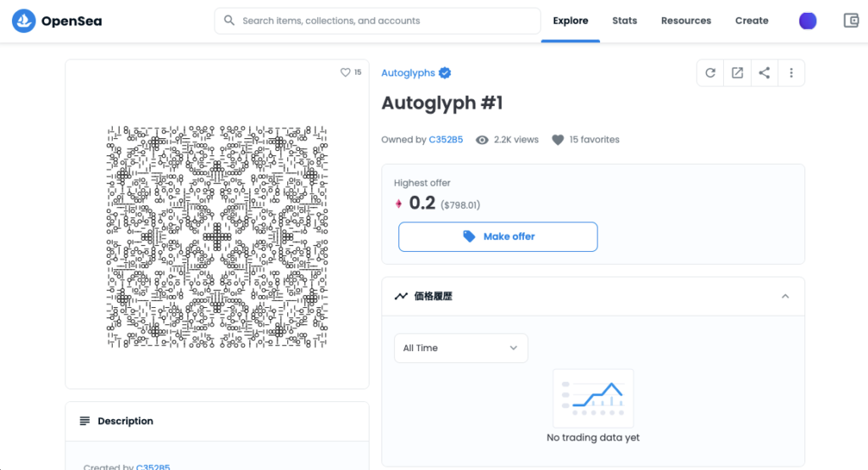
Task: Open the Resources menu
Action: point(686,20)
